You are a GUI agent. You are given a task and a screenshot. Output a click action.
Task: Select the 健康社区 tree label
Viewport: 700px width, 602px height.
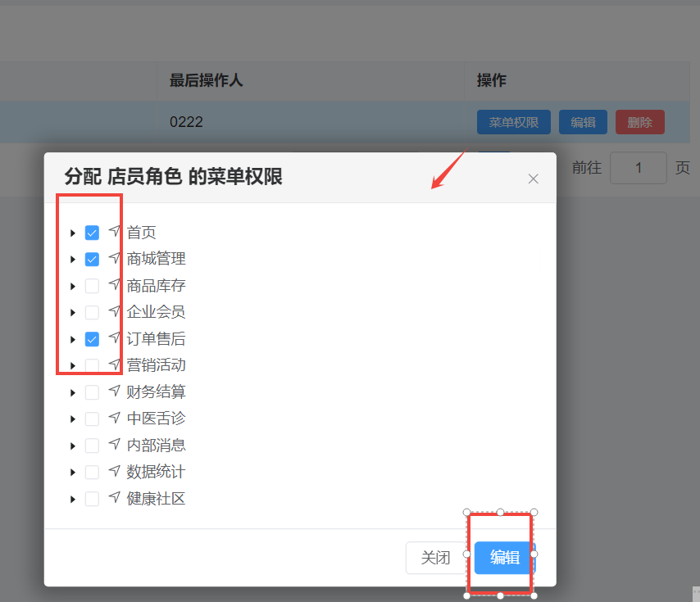pyautogui.click(x=156, y=499)
